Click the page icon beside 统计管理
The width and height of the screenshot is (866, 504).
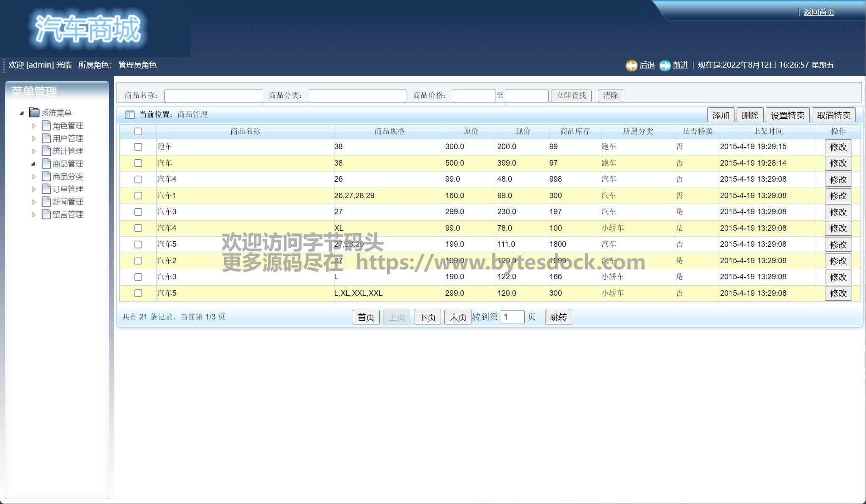[46, 151]
